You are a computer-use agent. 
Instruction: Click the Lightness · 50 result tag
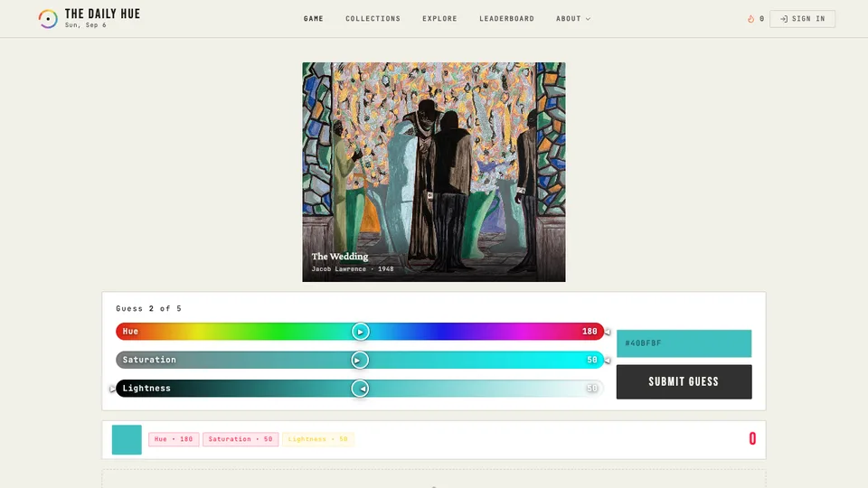[x=317, y=439]
